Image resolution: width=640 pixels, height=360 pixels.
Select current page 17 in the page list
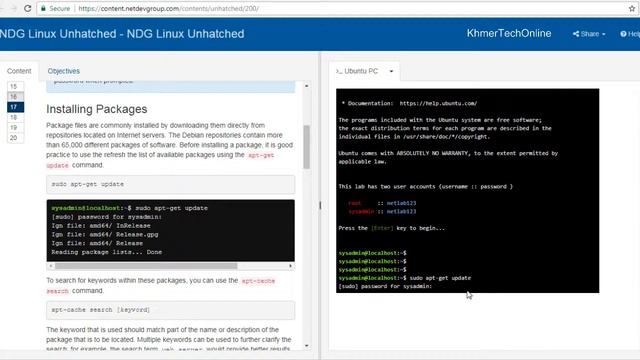pos(15,107)
